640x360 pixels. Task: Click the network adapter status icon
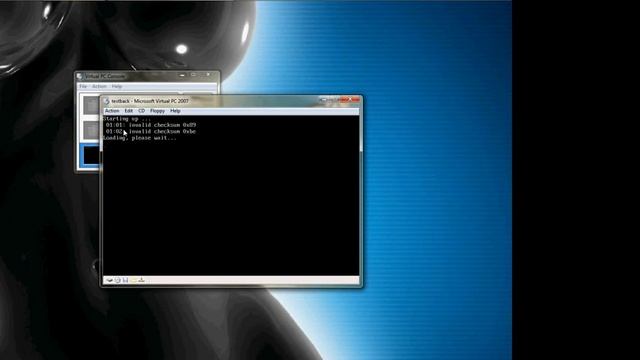pyautogui.click(x=141, y=280)
